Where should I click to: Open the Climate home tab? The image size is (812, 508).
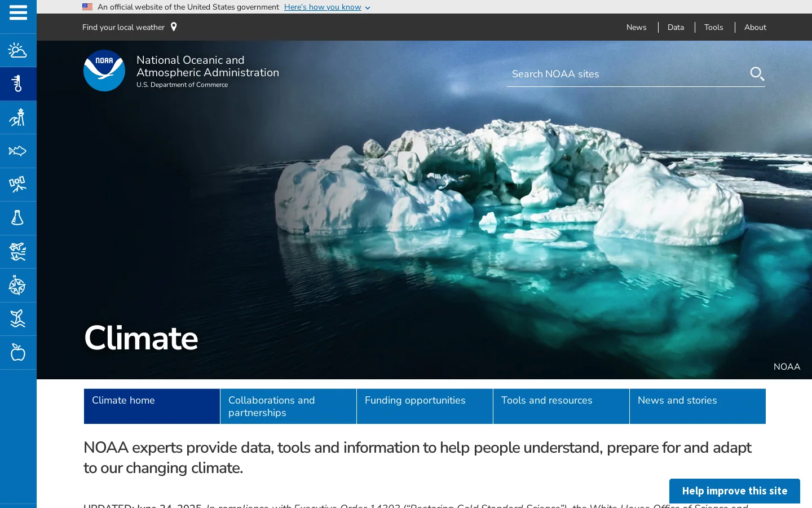point(152,406)
